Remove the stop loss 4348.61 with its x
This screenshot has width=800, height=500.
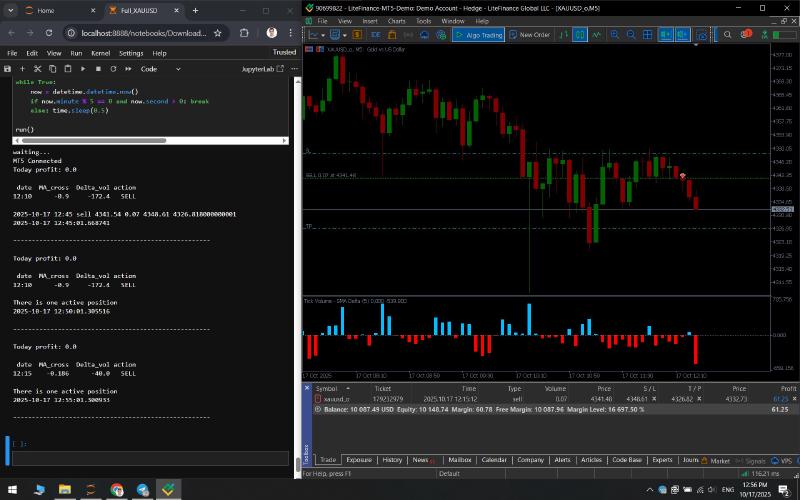pyautogui.click(x=654, y=399)
